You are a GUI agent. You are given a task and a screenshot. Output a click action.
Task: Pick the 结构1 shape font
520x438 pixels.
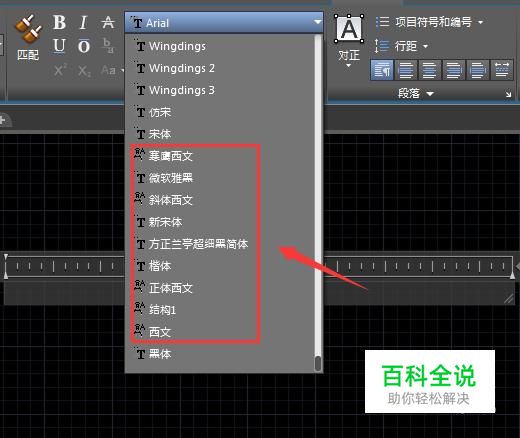tap(220, 310)
